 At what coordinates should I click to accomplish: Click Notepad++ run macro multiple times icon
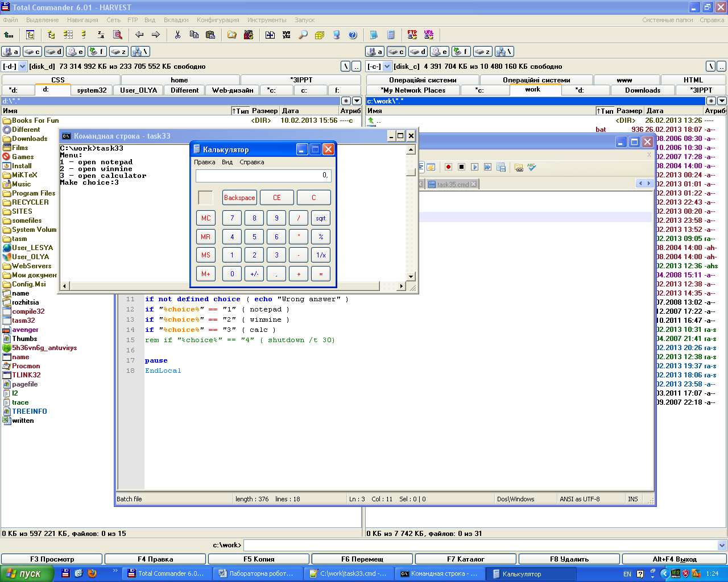point(487,167)
